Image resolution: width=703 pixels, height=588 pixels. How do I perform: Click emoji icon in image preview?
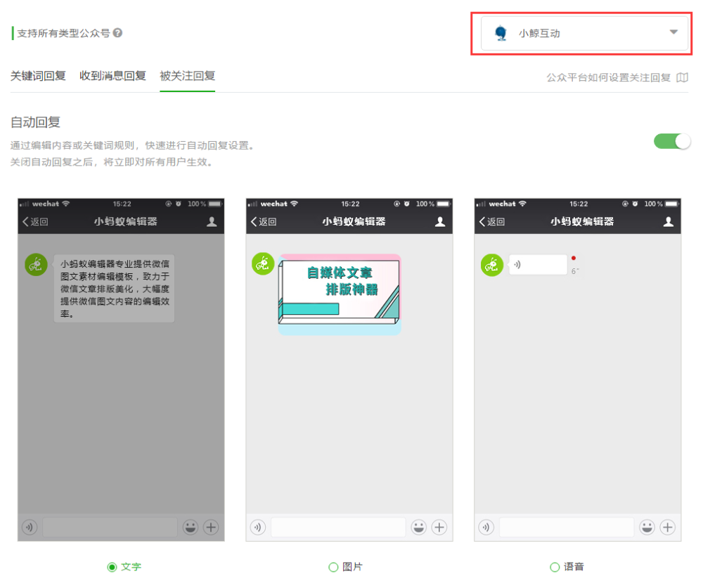click(419, 528)
